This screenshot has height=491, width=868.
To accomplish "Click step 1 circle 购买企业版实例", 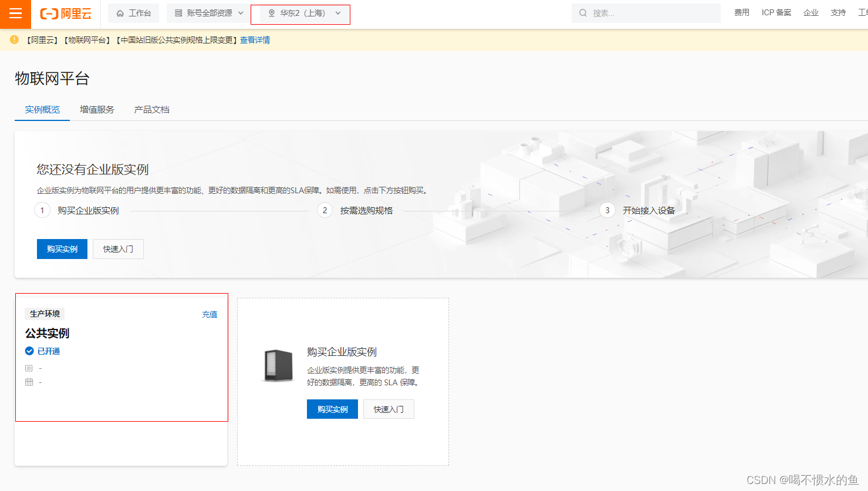I will pos(42,210).
